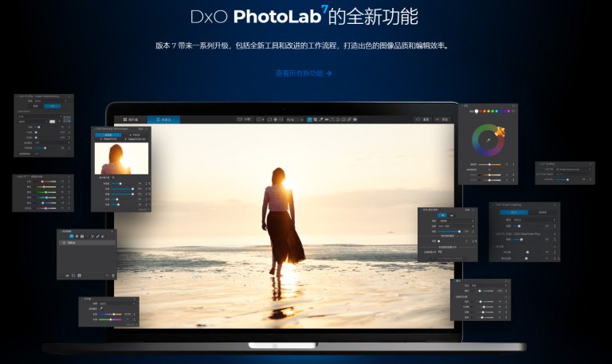The width and height of the screenshot is (612, 364).
Task: Select the blue 均匀 tab in Smart Lighting
Action: pyautogui.click(x=514, y=212)
